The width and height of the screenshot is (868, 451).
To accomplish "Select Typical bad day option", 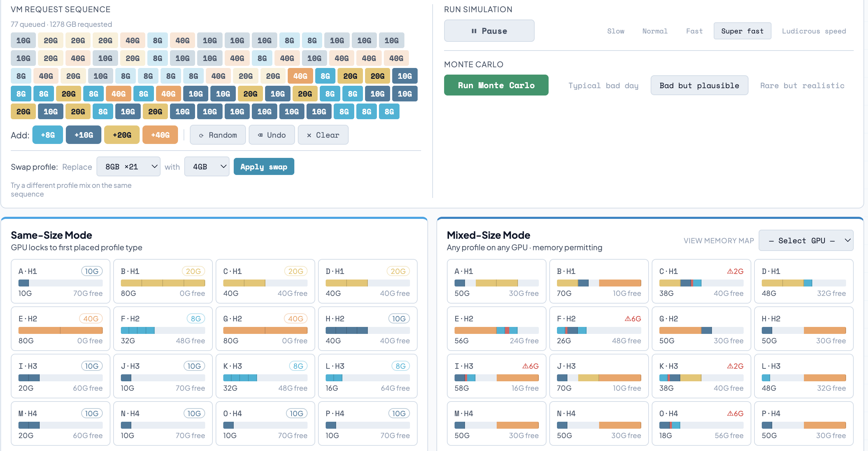I will tap(603, 85).
